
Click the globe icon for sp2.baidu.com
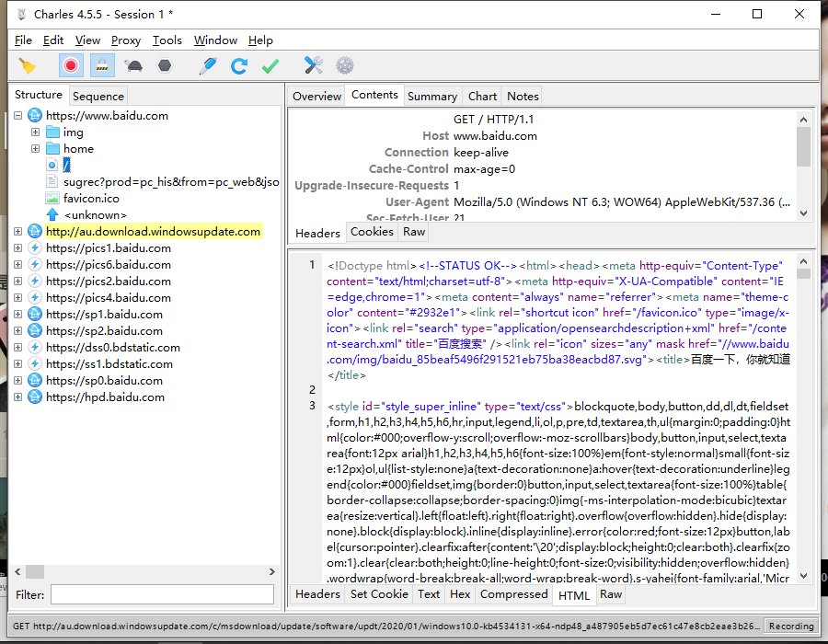[35, 331]
